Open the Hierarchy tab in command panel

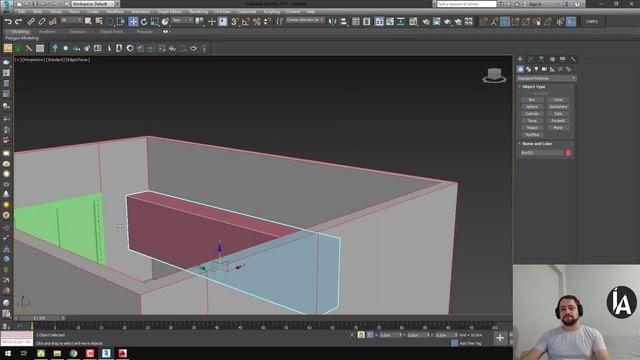coord(541,60)
